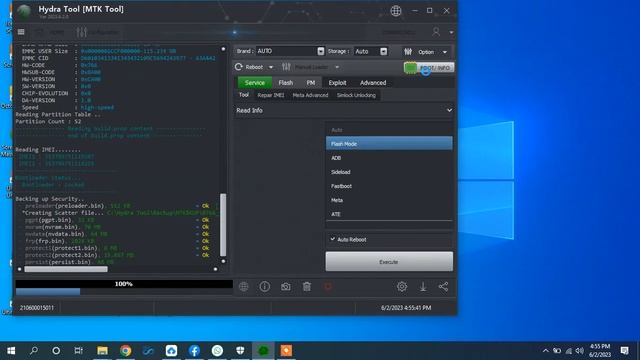Viewport: 640px width, 360px height.
Task: Select Sideload in the mode list
Action: point(389,172)
